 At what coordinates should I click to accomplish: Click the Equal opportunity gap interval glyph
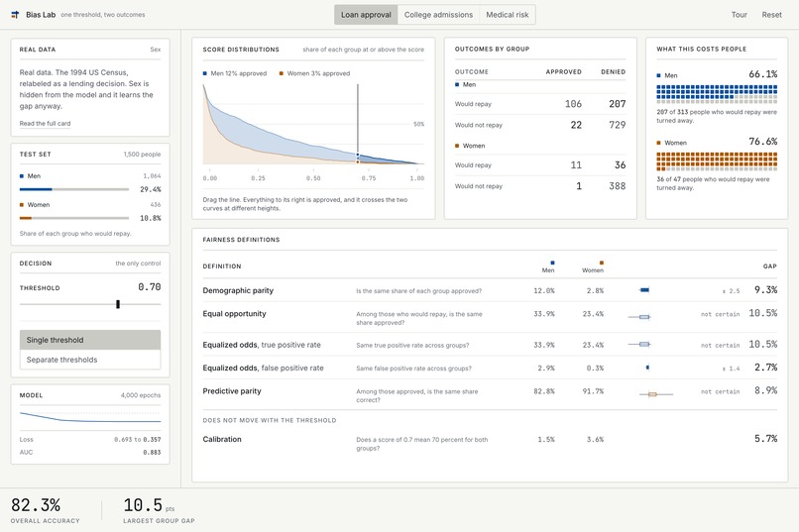(x=639, y=317)
